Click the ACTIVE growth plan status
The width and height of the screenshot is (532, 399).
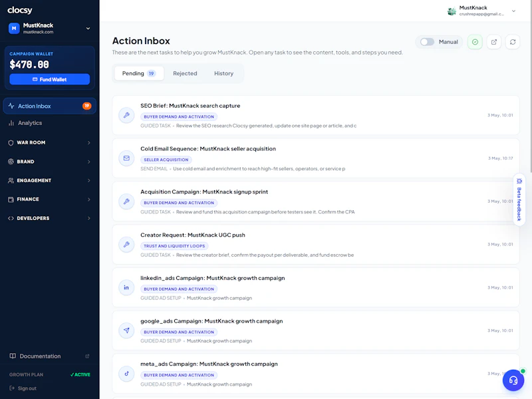click(x=80, y=374)
